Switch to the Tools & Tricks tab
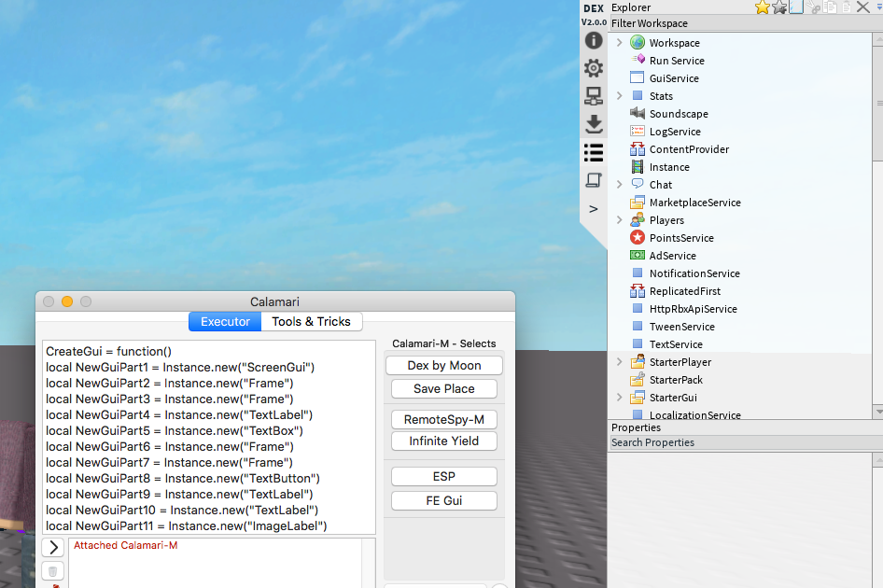The width and height of the screenshot is (883, 588). point(312,322)
